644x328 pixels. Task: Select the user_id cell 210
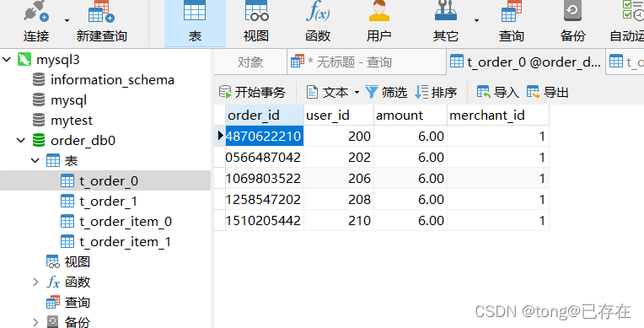[339, 220]
